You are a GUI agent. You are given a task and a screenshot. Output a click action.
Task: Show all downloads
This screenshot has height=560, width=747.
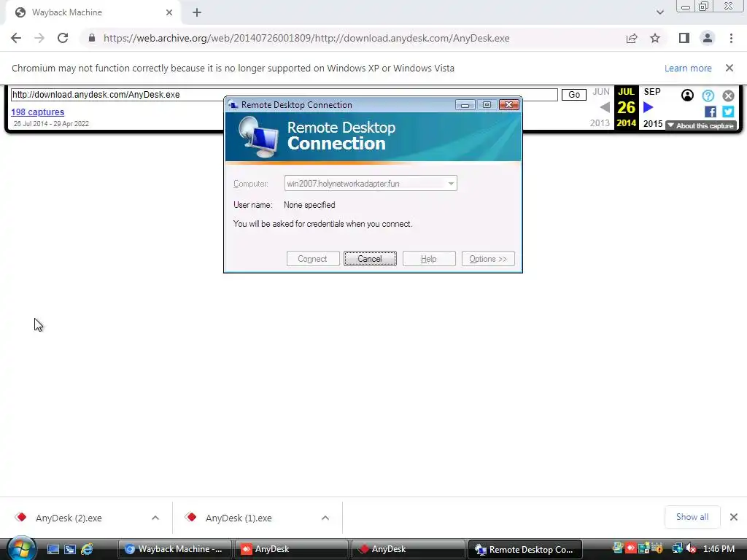[x=692, y=517]
